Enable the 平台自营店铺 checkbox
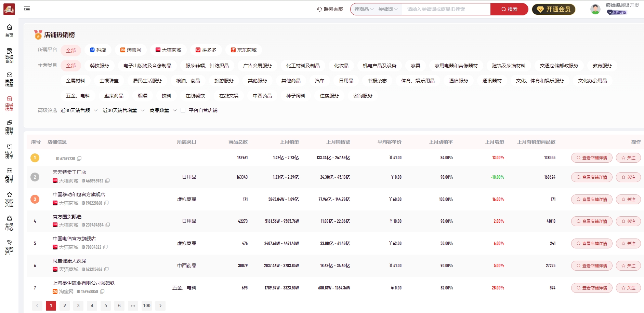Viewport: 644px width, 313px height. tap(183, 110)
